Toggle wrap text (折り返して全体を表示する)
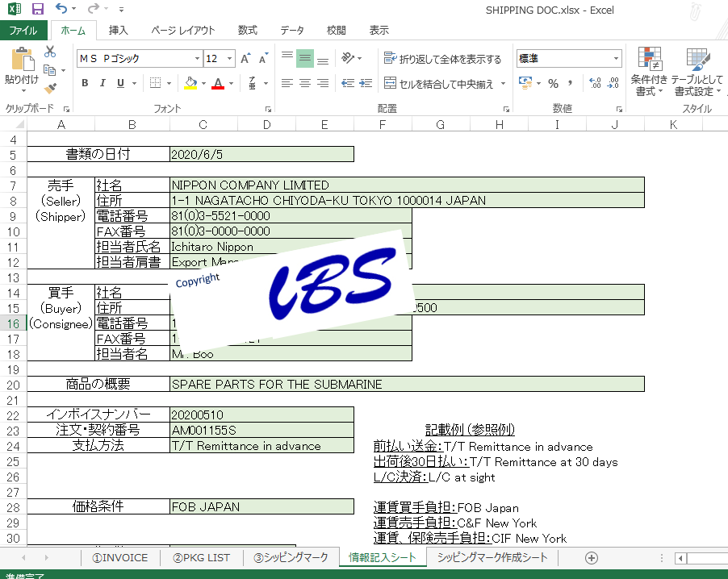Viewport: 728px width, 579px height. tap(442, 58)
